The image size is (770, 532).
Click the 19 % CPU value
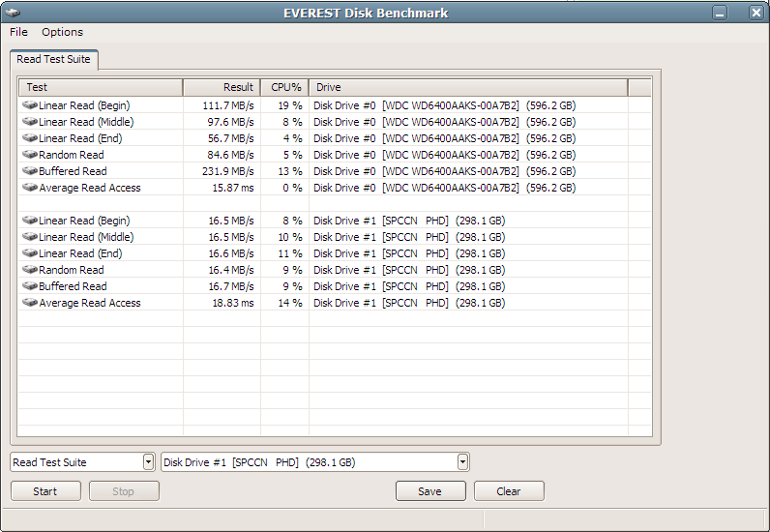coord(290,105)
